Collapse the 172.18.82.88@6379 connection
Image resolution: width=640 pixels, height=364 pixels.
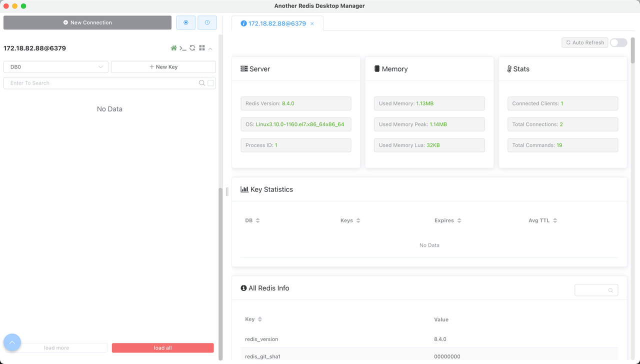click(x=210, y=48)
